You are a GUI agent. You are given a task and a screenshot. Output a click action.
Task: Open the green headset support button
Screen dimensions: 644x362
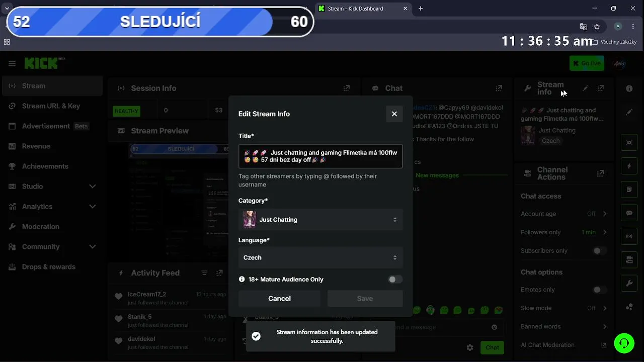pos(624,343)
